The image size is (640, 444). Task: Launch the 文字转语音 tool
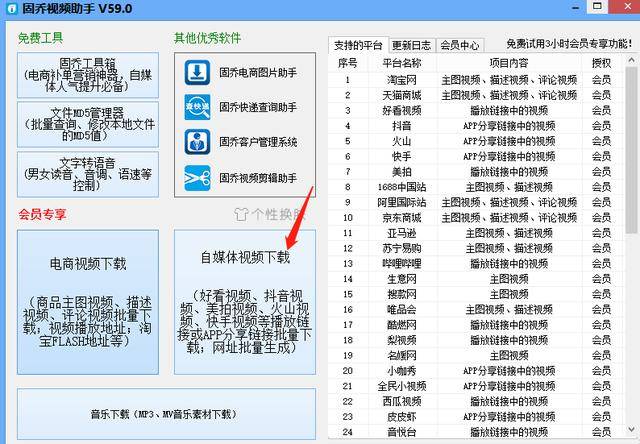[x=88, y=172]
